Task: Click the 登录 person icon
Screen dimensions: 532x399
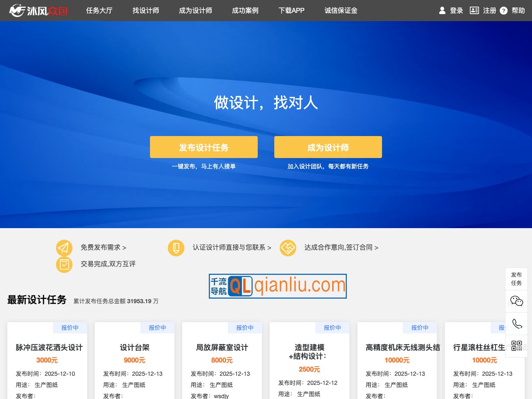Action: tap(442, 10)
